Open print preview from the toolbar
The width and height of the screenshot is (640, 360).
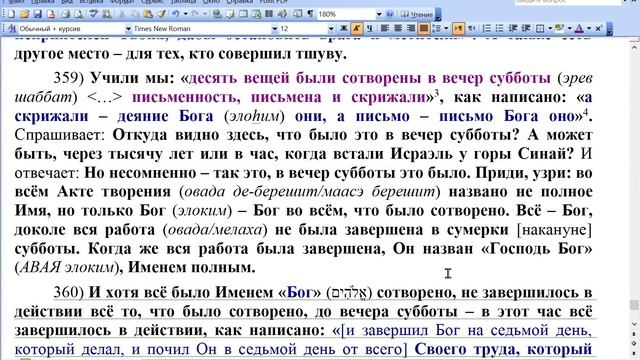tap(78, 14)
